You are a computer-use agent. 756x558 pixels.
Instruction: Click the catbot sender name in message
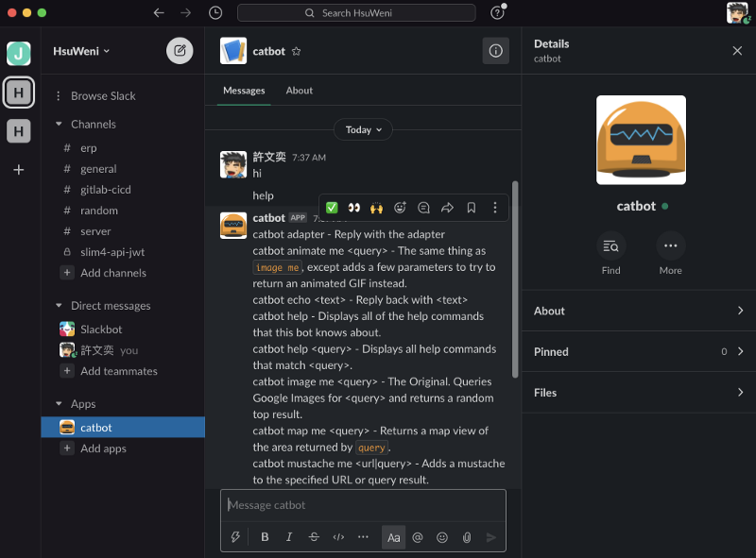point(268,218)
